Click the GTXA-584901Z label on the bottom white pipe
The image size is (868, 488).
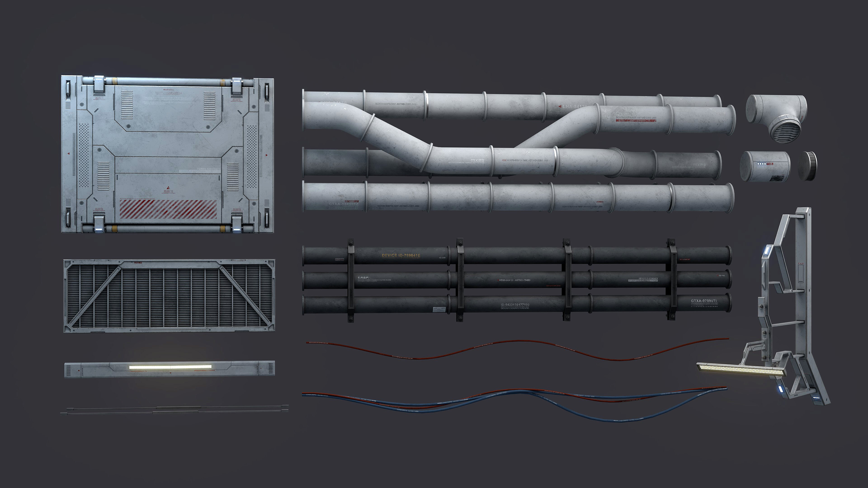coord(343,204)
